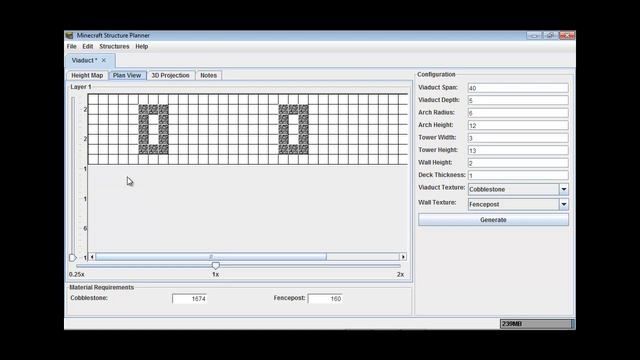Image resolution: width=640 pixels, height=360 pixels.
Task: Maximize the Structure Planner window
Action: point(549,36)
